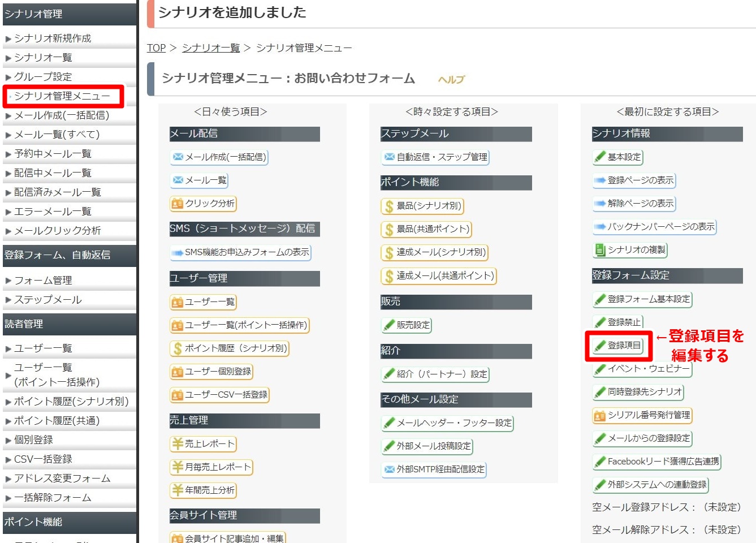Click the dollar icon on 景品(共通ポイント) button
Viewport: 756px width, 543px height.
click(x=389, y=229)
